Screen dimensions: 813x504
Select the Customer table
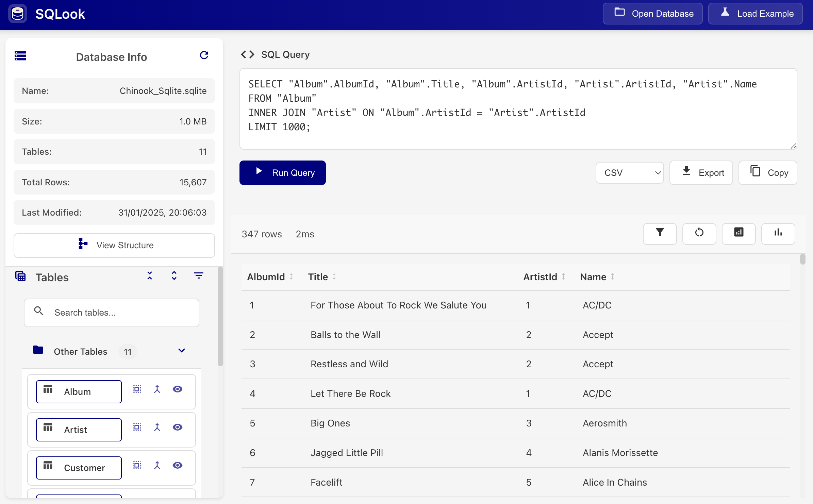pyautogui.click(x=79, y=468)
